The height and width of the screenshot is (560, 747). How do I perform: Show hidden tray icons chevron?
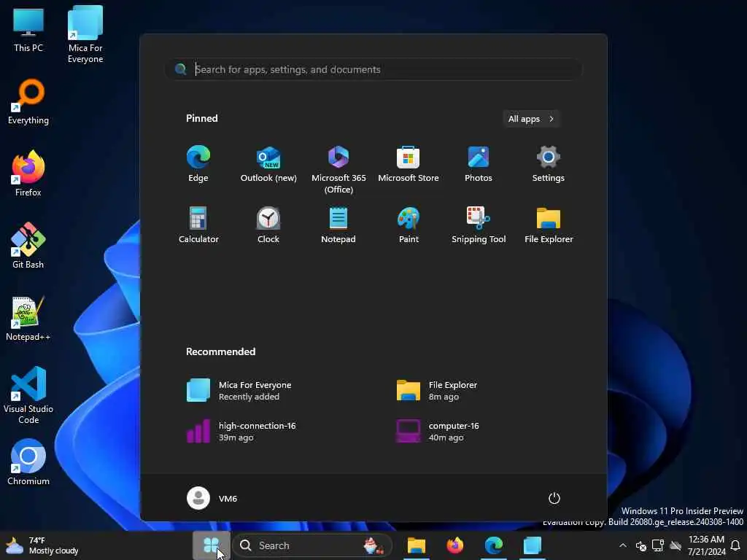click(623, 545)
